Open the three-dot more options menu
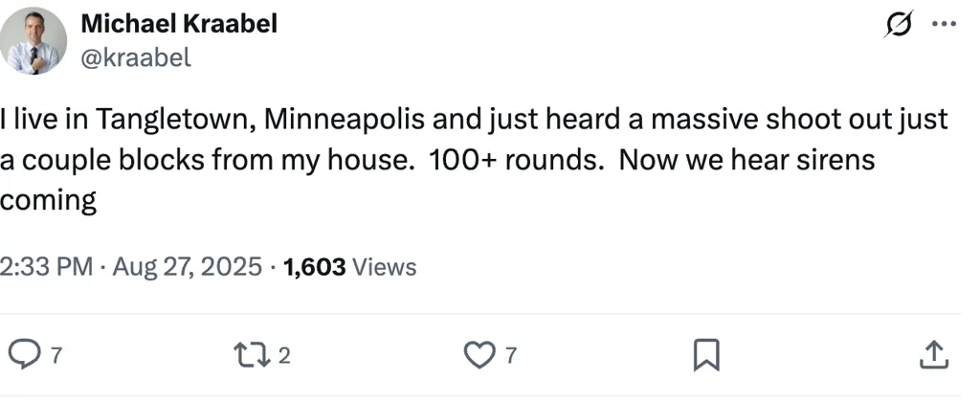Screen dimensions: 980x402 click(x=944, y=24)
